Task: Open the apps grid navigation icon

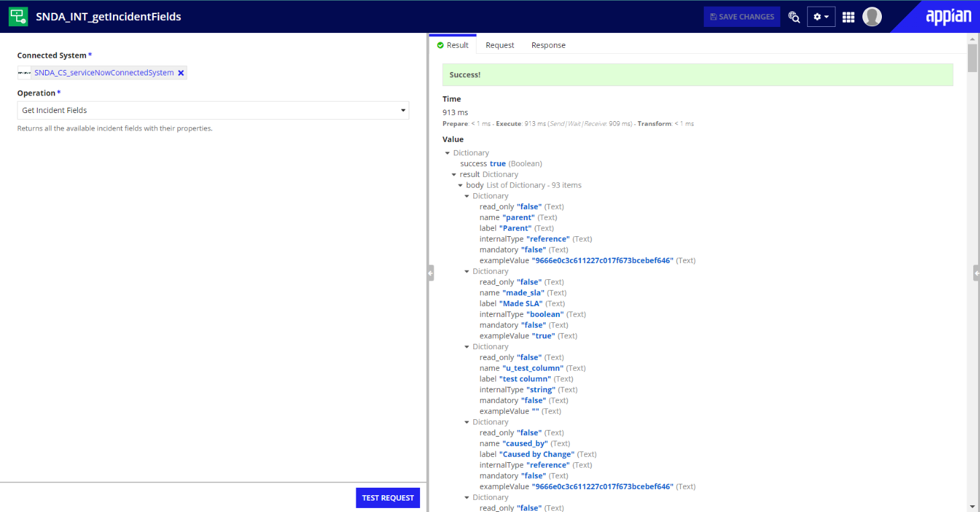Action: click(x=848, y=17)
